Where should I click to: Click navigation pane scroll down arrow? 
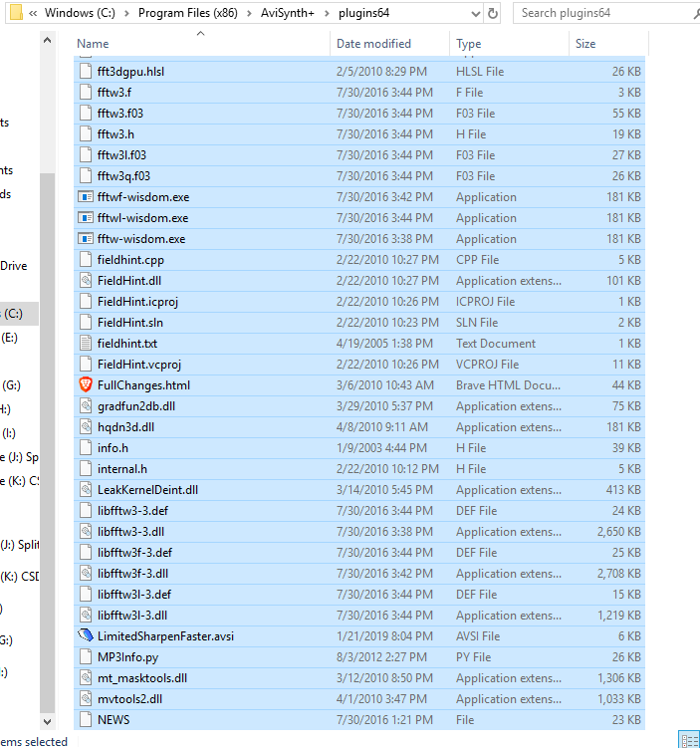(x=47, y=721)
